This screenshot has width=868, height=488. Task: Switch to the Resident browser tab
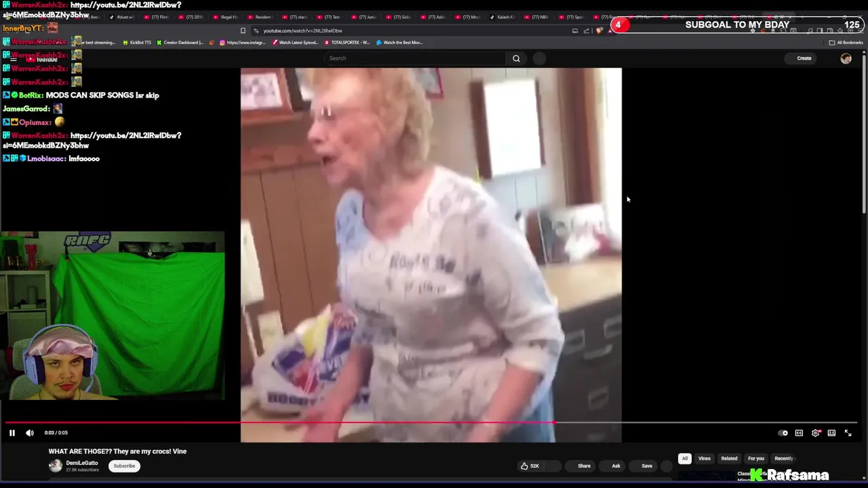[260, 17]
